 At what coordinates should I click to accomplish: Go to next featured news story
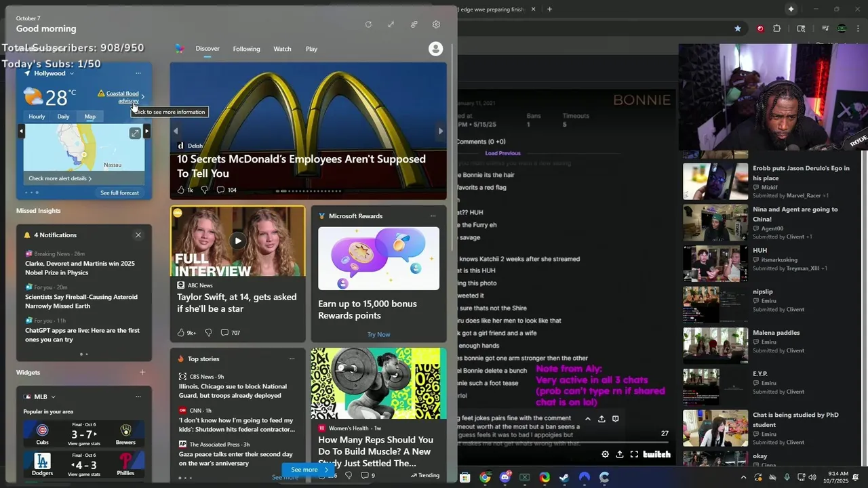coord(441,131)
